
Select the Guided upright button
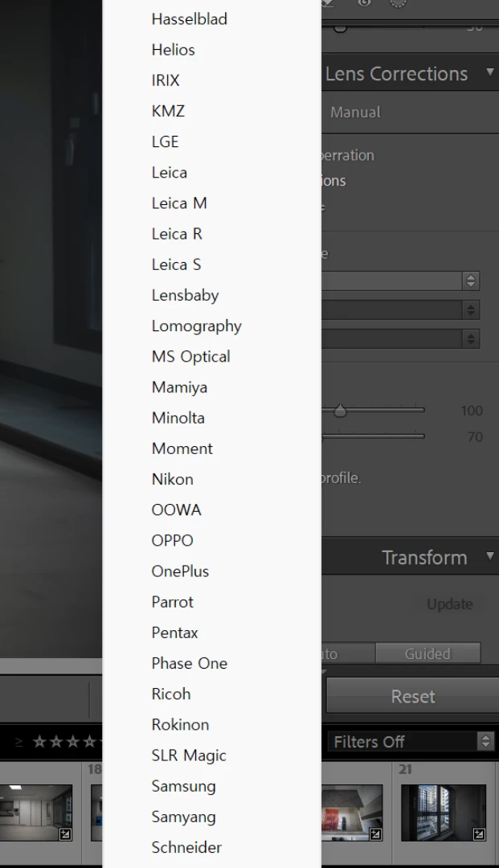tap(427, 653)
